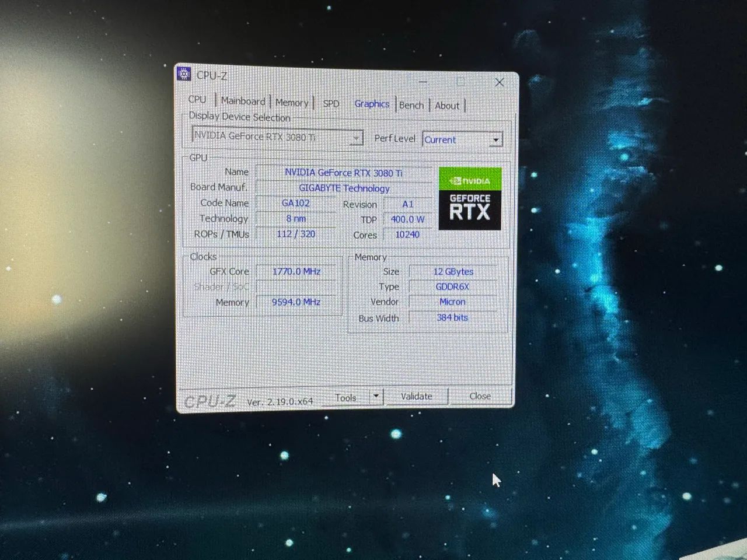Click the 12 GBytes memory size value

453,272
